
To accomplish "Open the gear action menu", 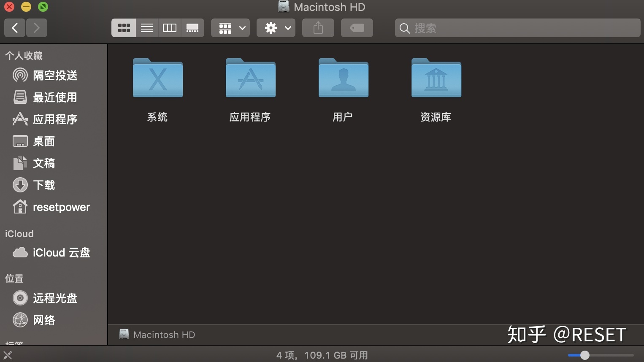I will tap(276, 28).
